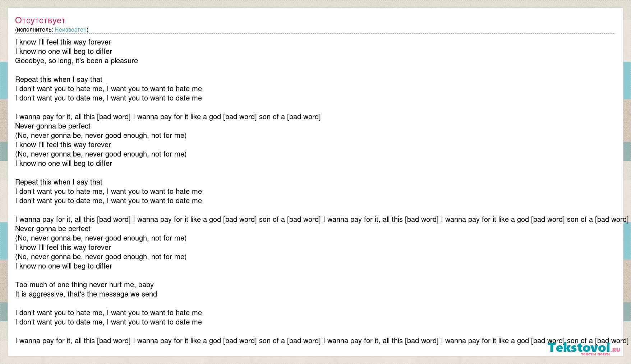631x364 pixels.
Task: Click the song title Отсутствует
Action: click(x=40, y=20)
